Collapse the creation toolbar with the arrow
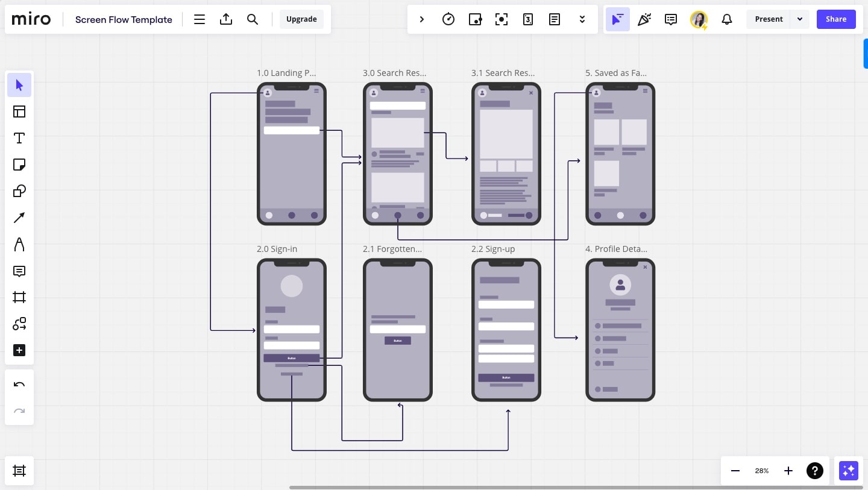The height and width of the screenshot is (490, 868). 422,19
